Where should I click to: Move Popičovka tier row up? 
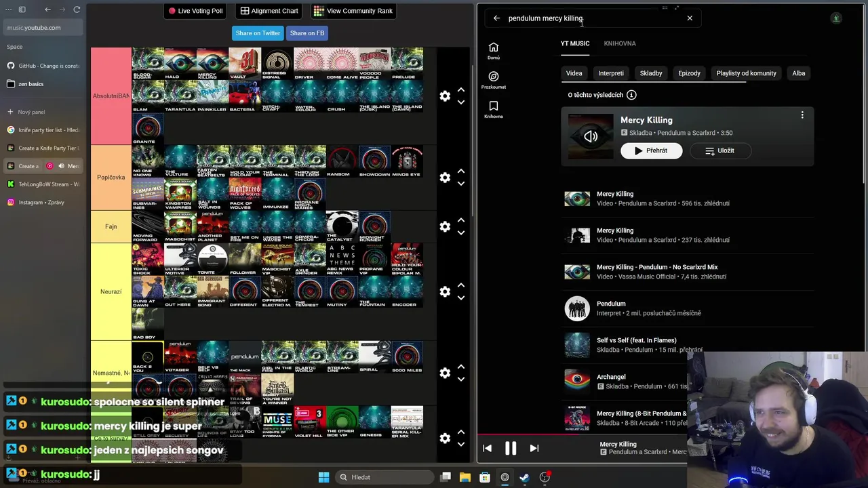tap(461, 171)
